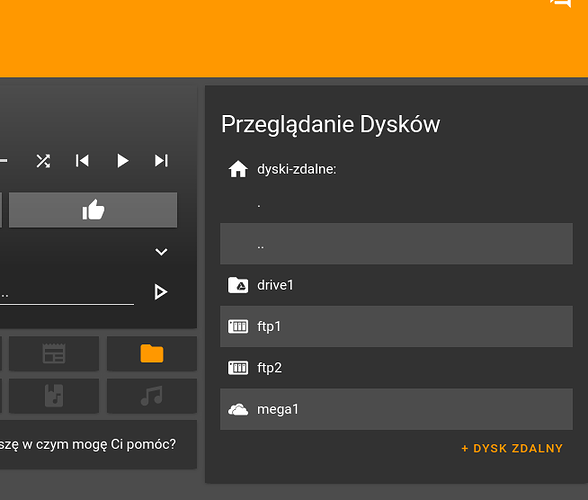Open the drive1 Google Drive folder
This screenshot has height=500, width=588.
point(396,285)
